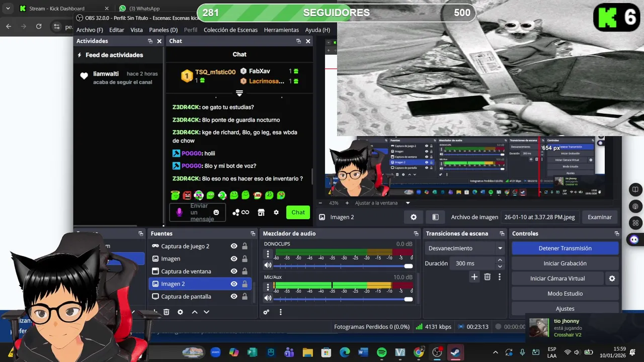Float the Fuentes dock with pop-out icon

pyautogui.click(x=253, y=234)
